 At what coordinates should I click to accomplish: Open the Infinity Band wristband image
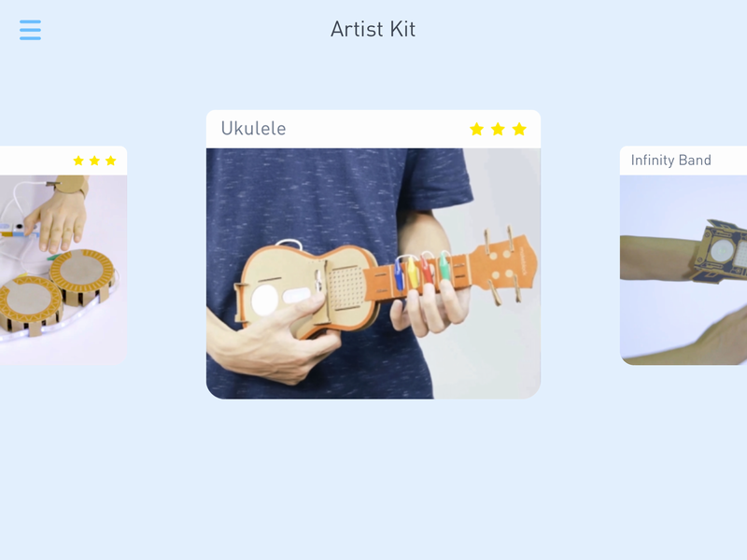(x=684, y=270)
